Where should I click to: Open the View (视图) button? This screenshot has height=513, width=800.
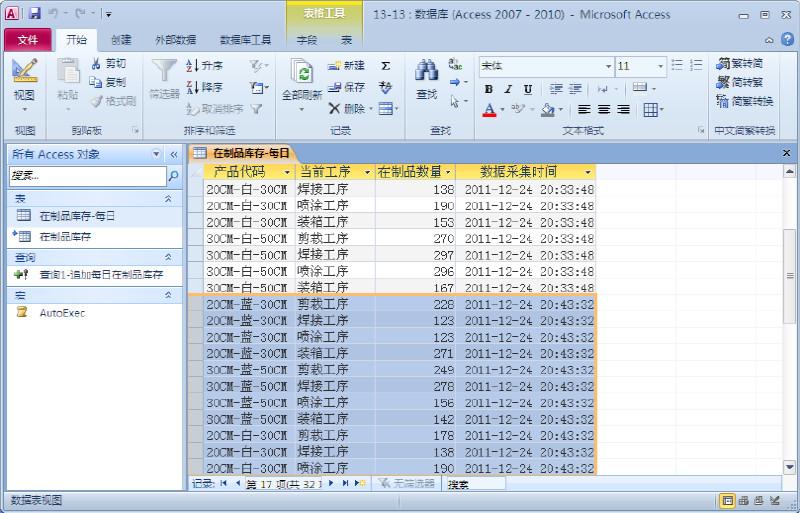(24, 85)
